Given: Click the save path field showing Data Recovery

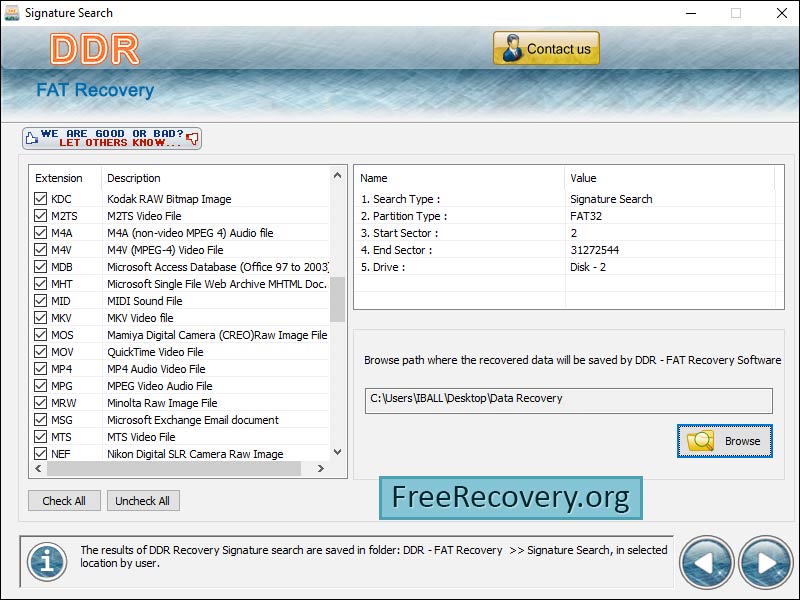Looking at the screenshot, I should [568, 400].
